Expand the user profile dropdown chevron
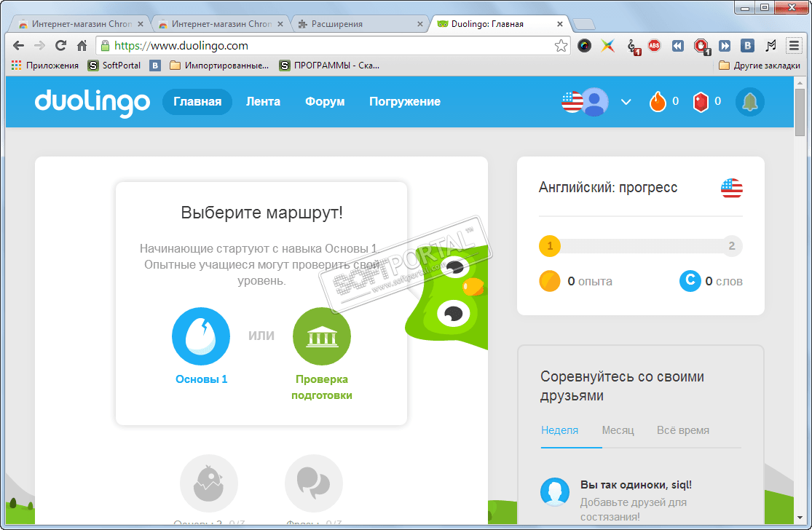This screenshot has width=812, height=530. tap(626, 102)
